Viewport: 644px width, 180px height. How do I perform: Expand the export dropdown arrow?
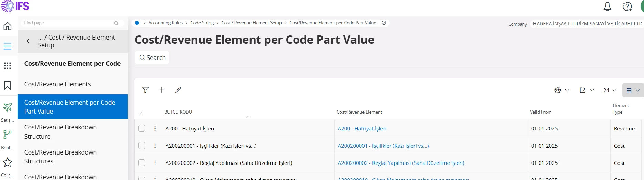pos(592,90)
